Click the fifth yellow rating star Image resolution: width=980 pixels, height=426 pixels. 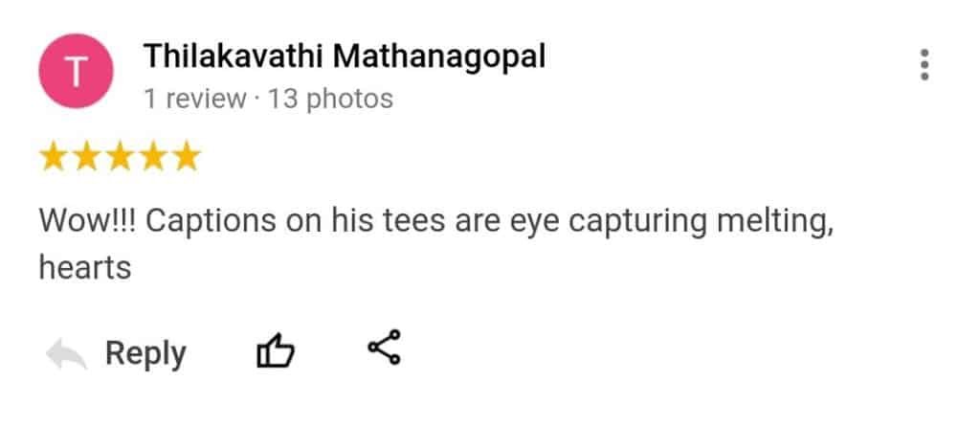[185, 156]
